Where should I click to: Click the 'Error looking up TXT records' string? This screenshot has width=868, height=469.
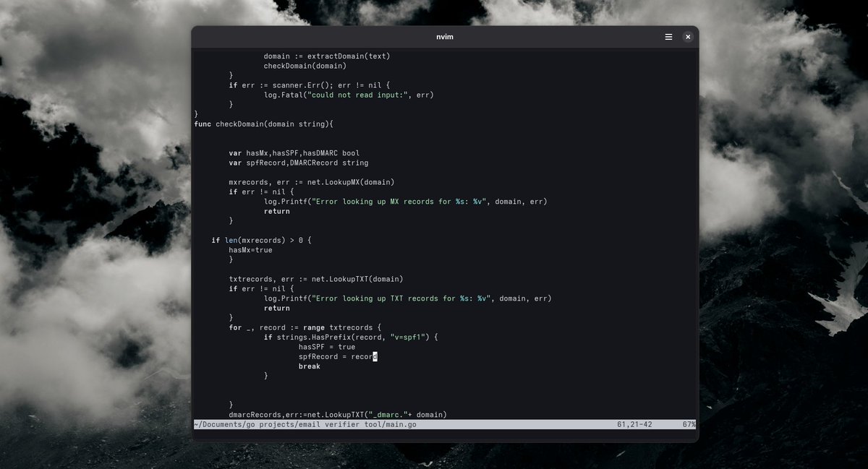[x=401, y=298]
